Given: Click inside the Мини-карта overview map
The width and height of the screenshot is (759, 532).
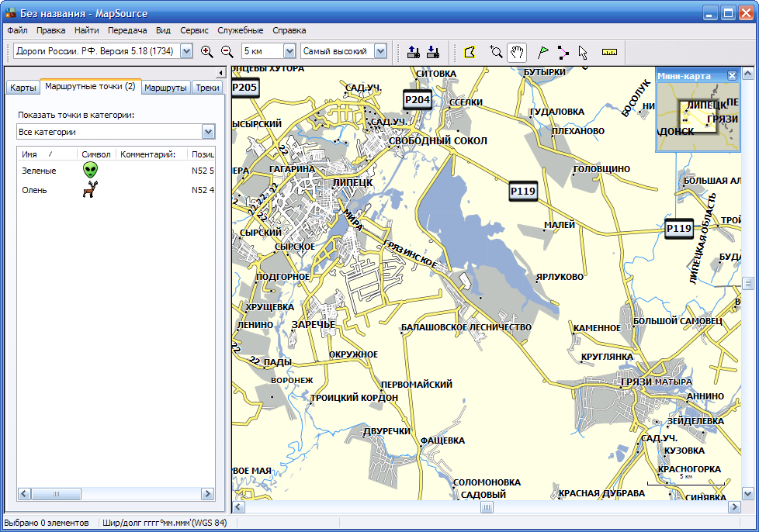Looking at the screenshot, I should [x=698, y=116].
